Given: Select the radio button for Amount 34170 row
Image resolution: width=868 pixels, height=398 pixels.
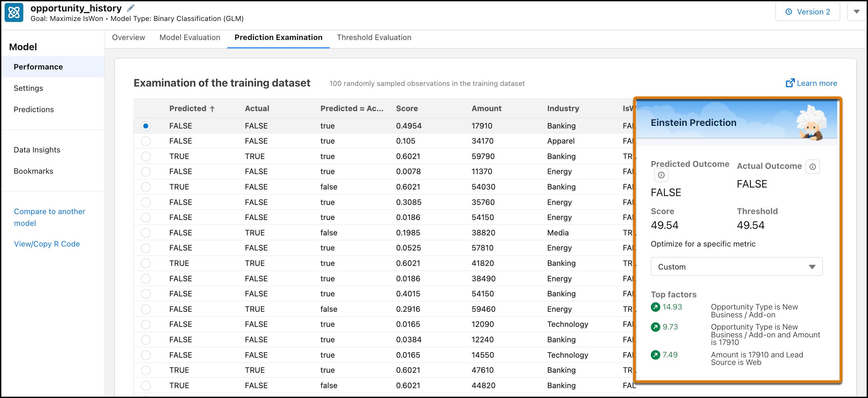Looking at the screenshot, I should pos(146,141).
